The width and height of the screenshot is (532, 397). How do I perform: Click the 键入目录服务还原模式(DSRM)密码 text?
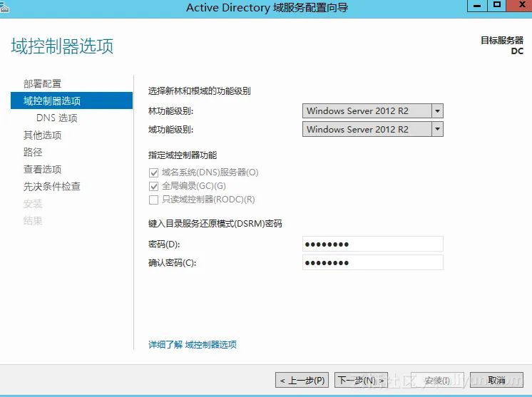pyautogui.click(x=215, y=224)
